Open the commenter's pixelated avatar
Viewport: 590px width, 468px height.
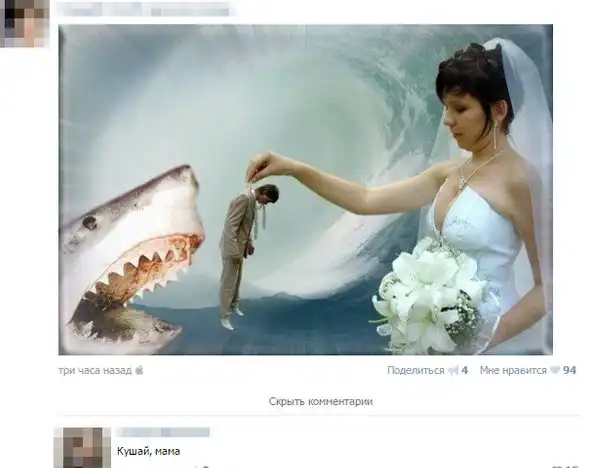tap(83, 447)
